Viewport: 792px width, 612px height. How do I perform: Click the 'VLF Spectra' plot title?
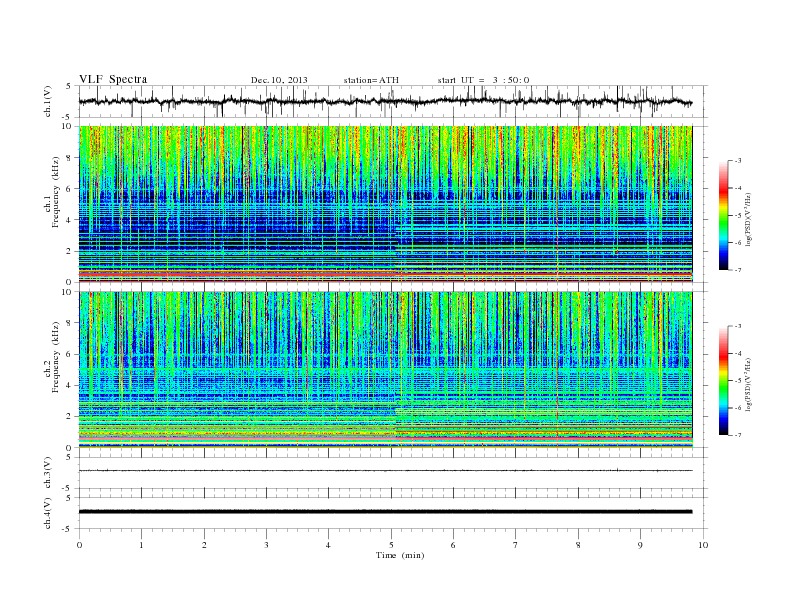coord(113,79)
